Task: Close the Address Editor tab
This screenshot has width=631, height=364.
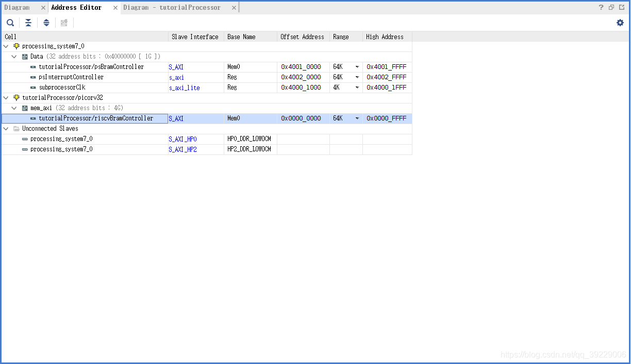Action: click(x=115, y=8)
